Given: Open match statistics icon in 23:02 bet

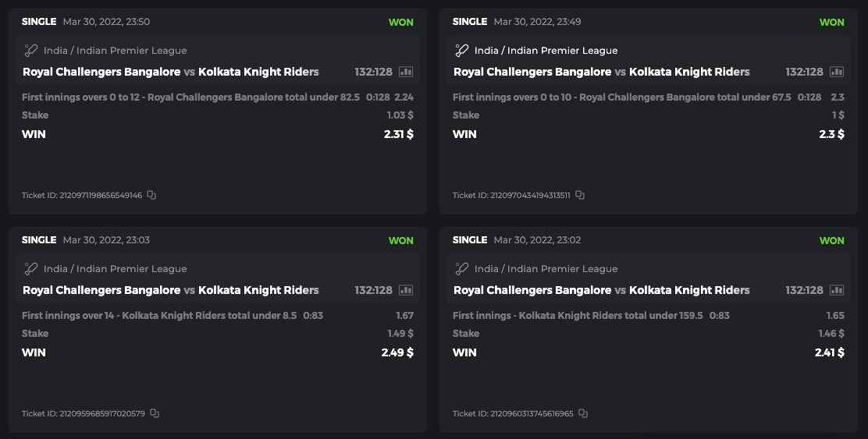Looking at the screenshot, I should point(837,290).
